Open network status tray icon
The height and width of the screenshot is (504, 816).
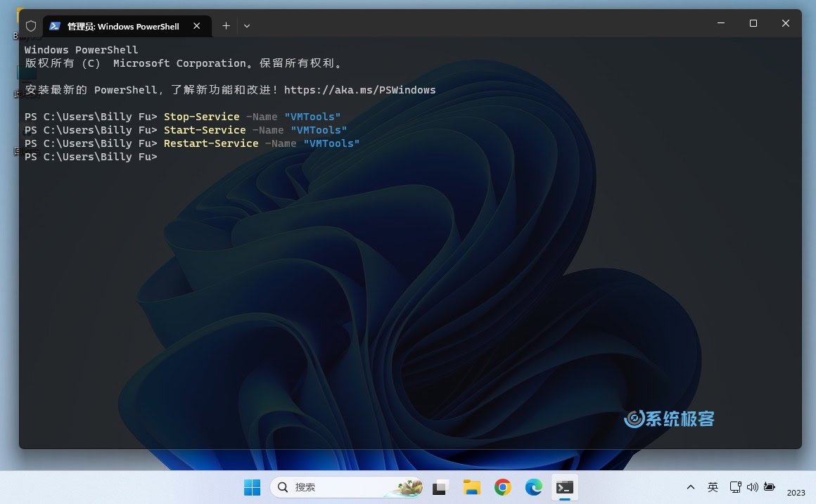[x=735, y=487]
